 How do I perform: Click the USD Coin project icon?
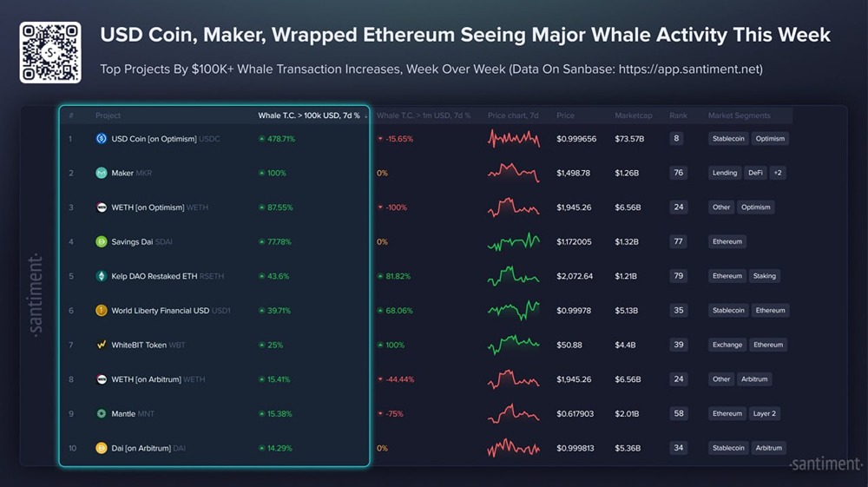click(x=102, y=138)
